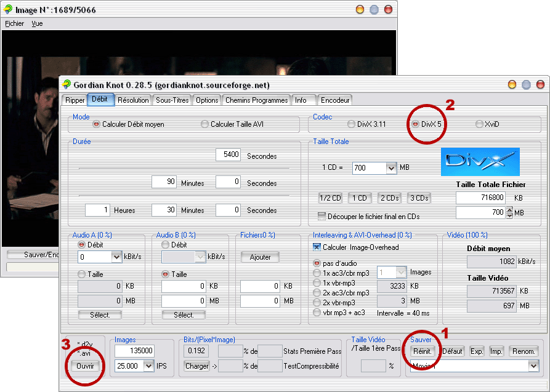Open the Fichier menu in the Image window
Image resolution: width=550 pixels, height=392 pixels.
pos(14,23)
